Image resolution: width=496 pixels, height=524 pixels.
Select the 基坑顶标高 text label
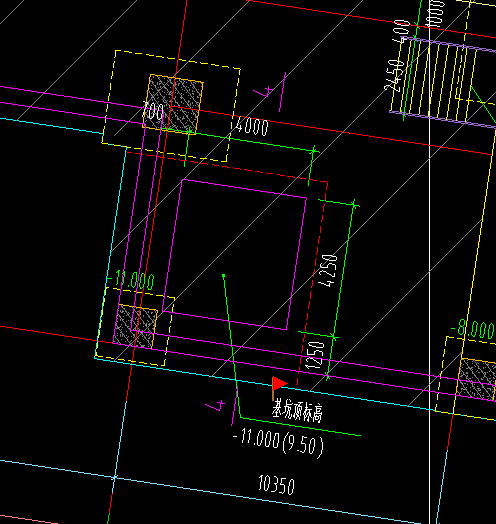pos(297,412)
